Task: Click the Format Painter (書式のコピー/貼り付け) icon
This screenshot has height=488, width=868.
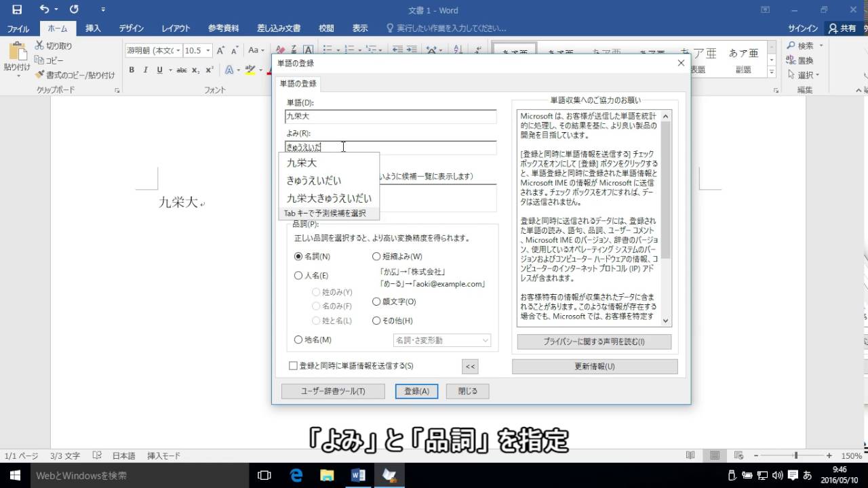Action: point(39,75)
